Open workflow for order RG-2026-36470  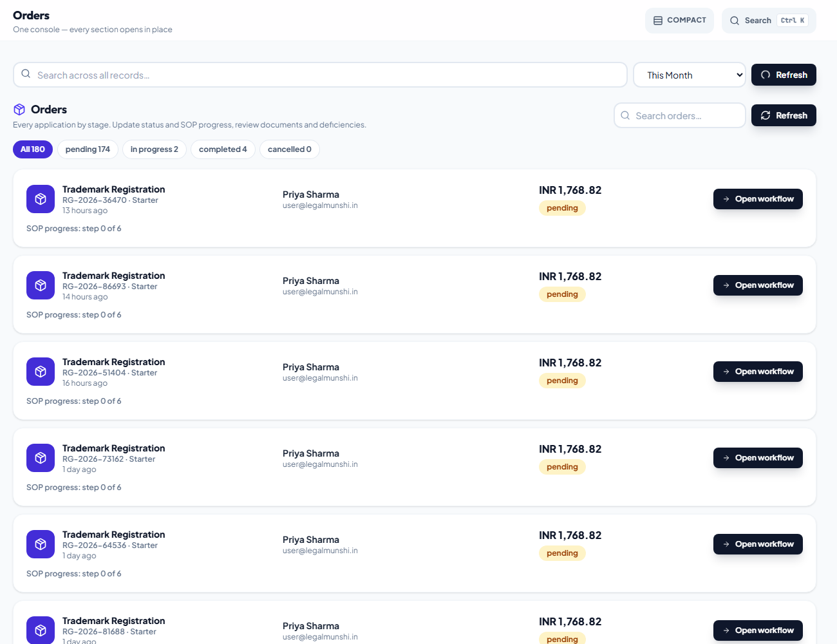point(758,199)
